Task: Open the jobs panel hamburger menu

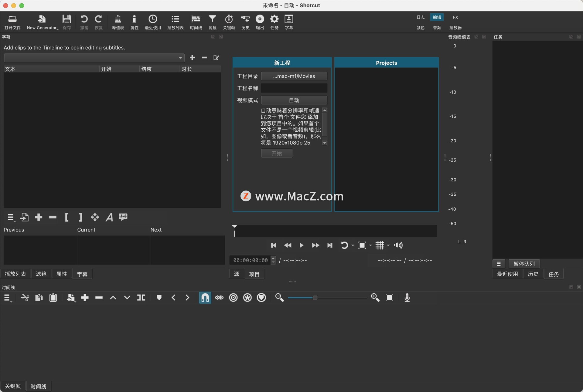Action: 499,264
